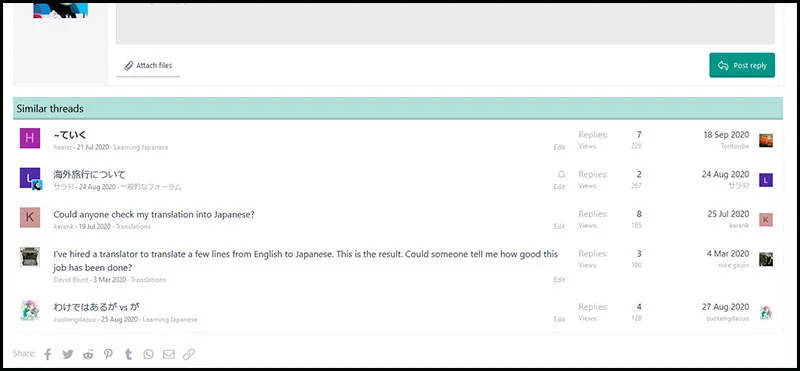Open the わけではあるが vs が thread
The height and width of the screenshot is (371, 800).
96,307
